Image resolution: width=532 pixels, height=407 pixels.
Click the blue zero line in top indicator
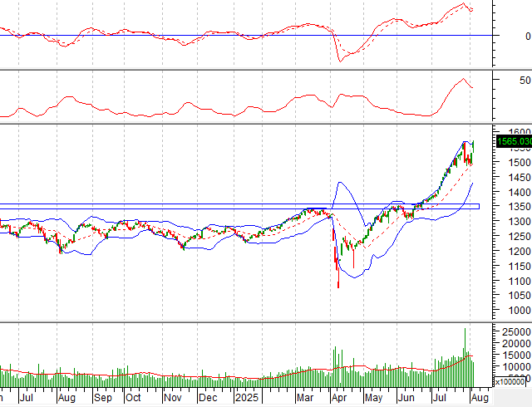(x=208, y=36)
